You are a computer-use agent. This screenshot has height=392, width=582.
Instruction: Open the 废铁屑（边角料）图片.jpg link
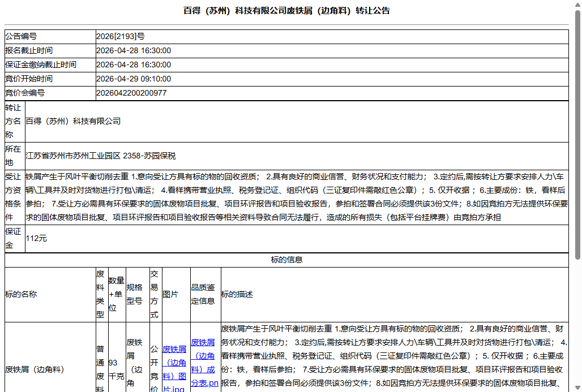click(174, 368)
